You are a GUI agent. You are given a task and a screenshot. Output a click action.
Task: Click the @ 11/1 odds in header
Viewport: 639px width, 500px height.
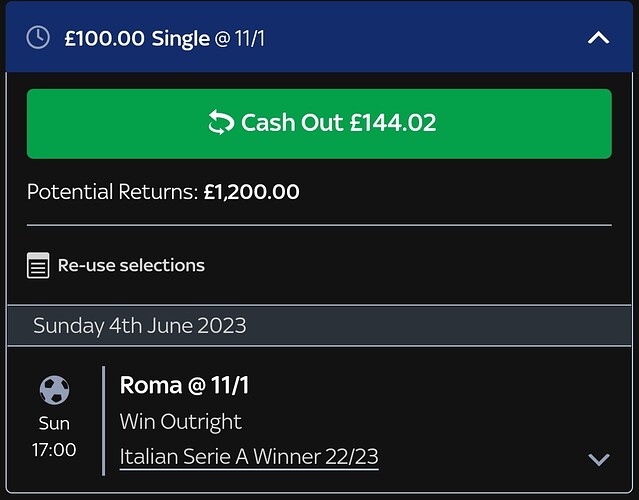240,39
